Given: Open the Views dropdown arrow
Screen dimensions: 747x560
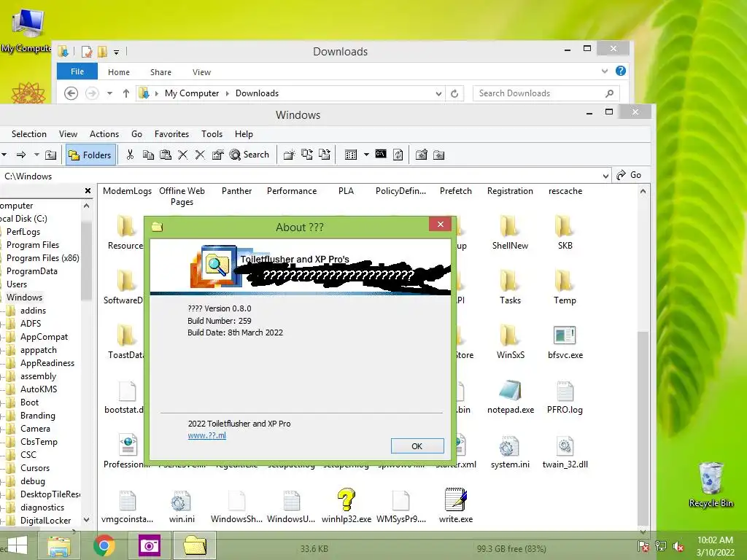Looking at the screenshot, I should coord(366,155).
